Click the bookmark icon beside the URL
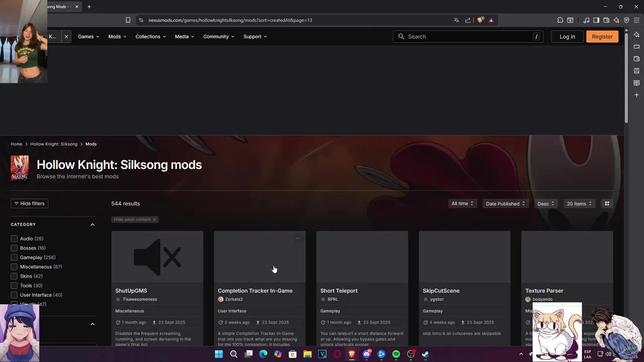This screenshot has height=362, width=644. coord(128,20)
